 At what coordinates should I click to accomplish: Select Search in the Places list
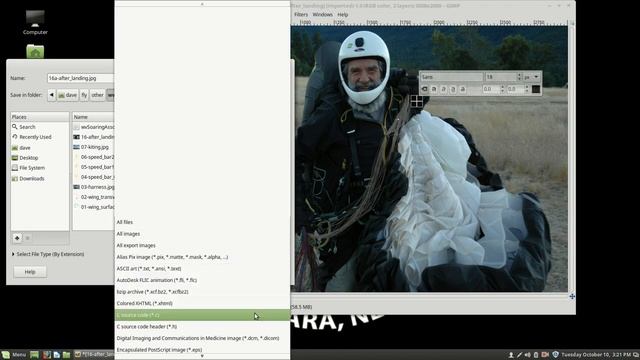coord(40,127)
